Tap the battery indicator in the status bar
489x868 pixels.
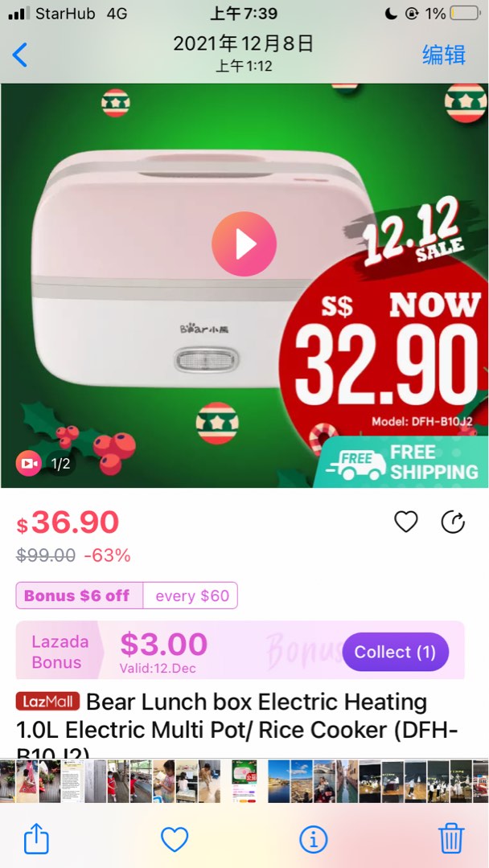pos(465,14)
